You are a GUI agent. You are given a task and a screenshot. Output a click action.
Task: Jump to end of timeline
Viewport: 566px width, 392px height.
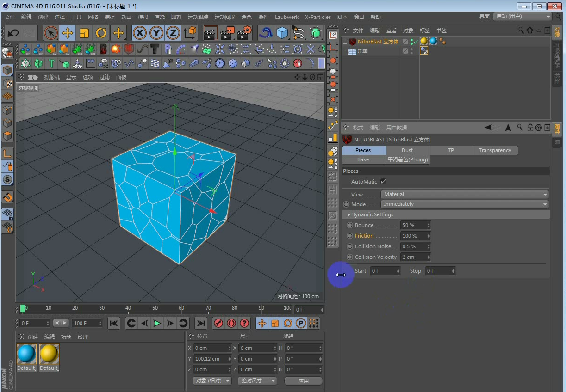click(200, 323)
